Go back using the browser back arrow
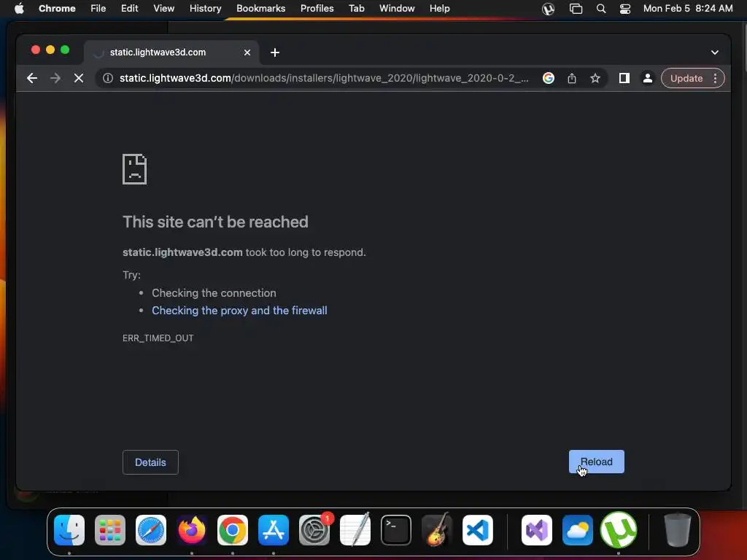This screenshot has width=747, height=560. [32, 78]
